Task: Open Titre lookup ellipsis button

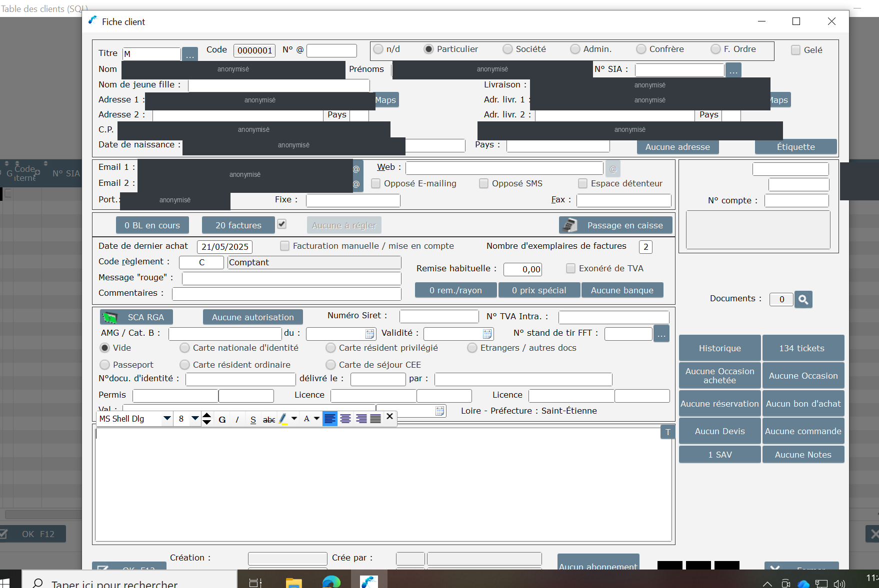Action: point(189,54)
